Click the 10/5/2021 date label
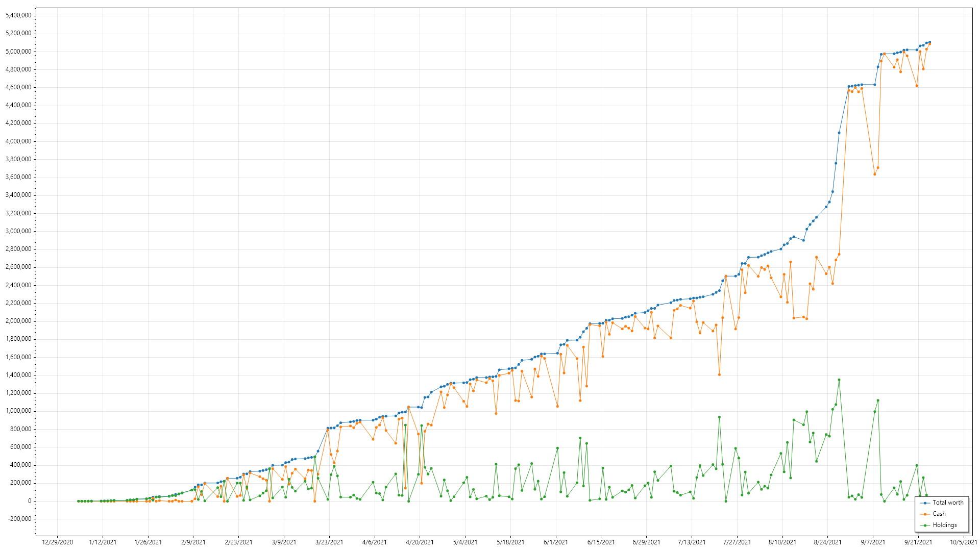Screen dimensions: 980x551 click(963, 542)
